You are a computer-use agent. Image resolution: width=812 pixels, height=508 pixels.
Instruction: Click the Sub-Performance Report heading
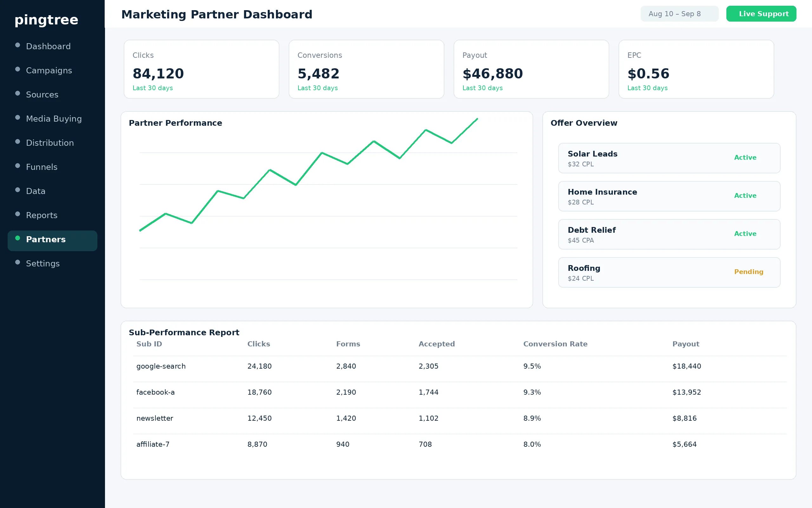(184, 333)
